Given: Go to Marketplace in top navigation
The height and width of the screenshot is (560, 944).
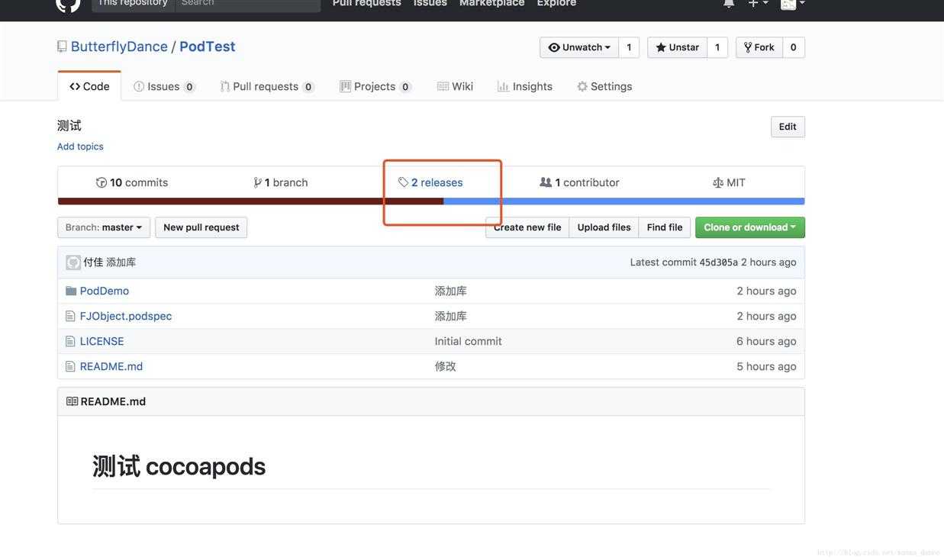Looking at the screenshot, I should point(492,3).
